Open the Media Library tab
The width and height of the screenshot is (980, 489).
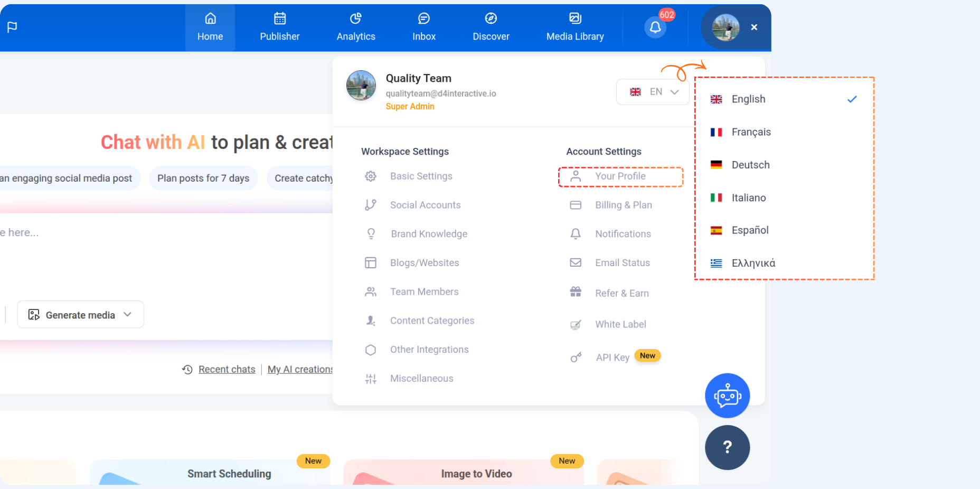tap(575, 27)
